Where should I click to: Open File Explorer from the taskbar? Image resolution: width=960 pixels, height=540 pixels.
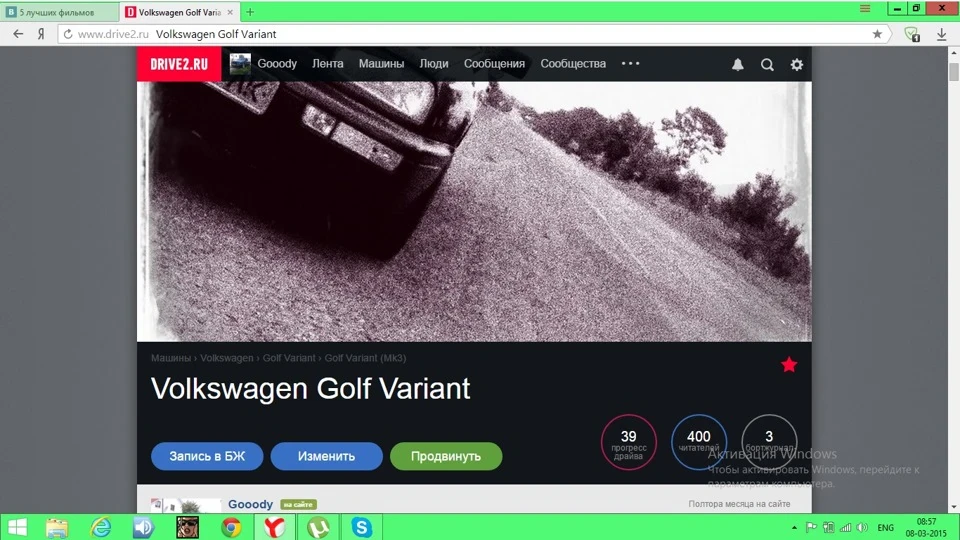click(57, 527)
